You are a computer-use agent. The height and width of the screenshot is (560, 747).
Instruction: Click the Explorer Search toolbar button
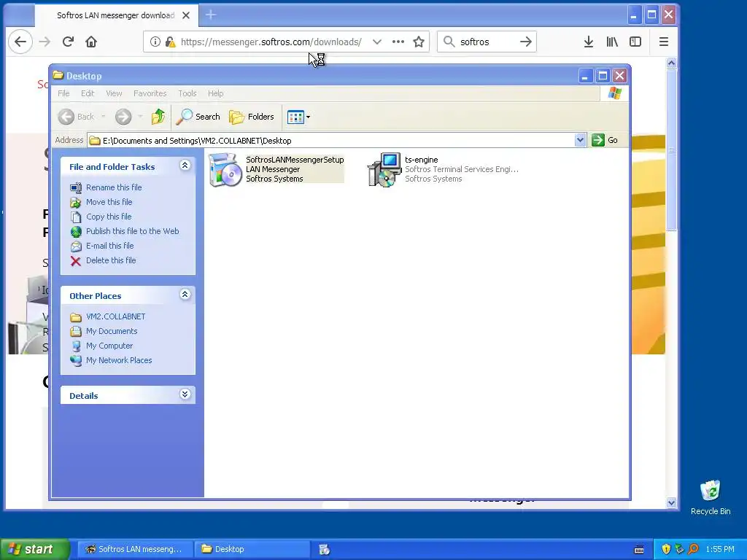pyautogui.click(x=198, y=117)
